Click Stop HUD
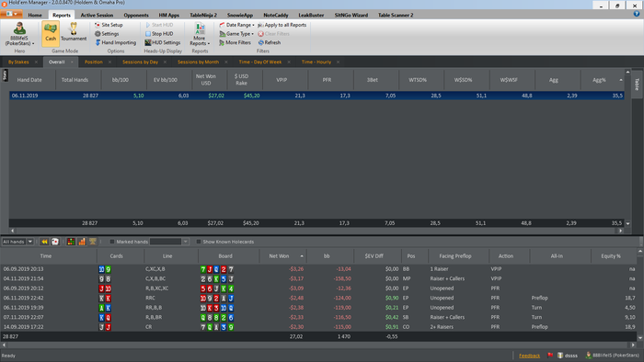 159,34
